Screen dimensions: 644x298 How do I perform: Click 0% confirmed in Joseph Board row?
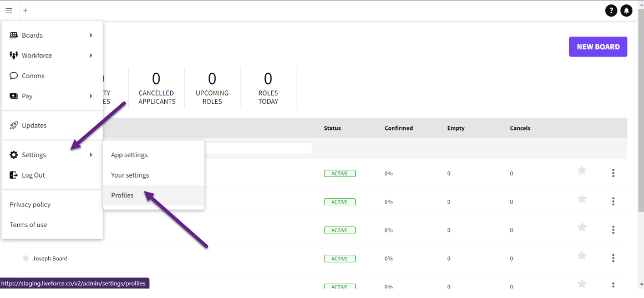point(388,259)
